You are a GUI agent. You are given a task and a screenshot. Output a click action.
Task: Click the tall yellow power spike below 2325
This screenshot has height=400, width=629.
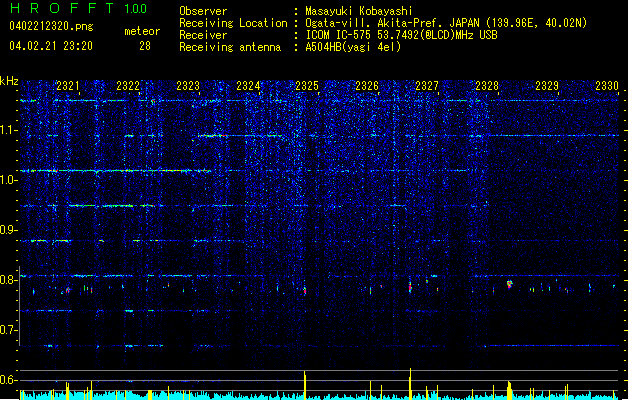[x=305, y=385]
